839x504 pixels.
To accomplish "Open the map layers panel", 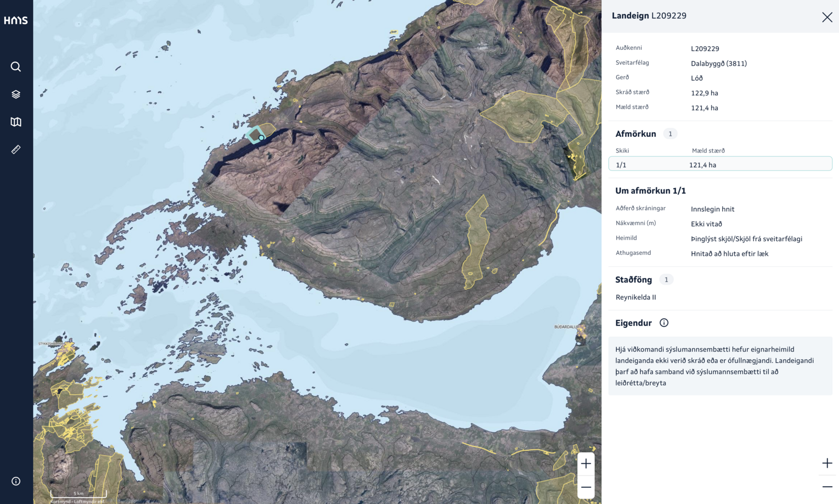I will tap(16, 94).
